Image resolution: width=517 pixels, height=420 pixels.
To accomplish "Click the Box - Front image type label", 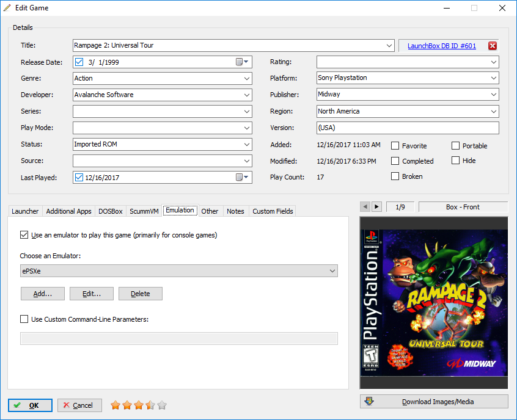I will coord(463,207).
